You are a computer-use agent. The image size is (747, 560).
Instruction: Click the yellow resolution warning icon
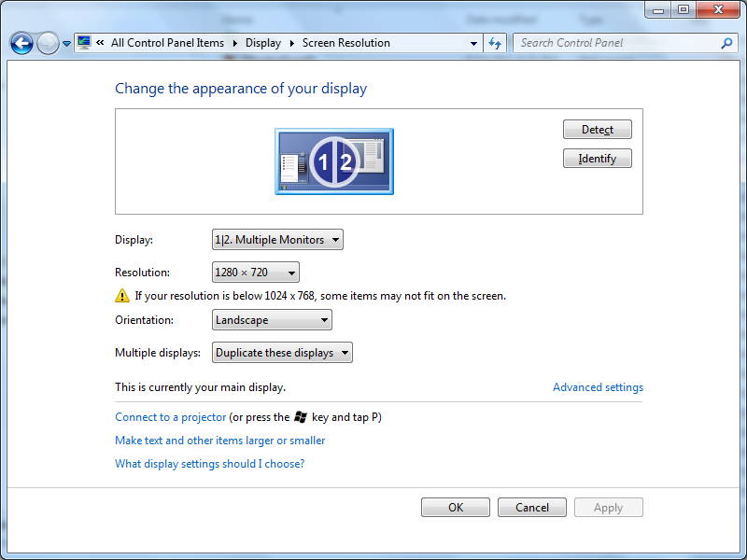coord(122,296)
